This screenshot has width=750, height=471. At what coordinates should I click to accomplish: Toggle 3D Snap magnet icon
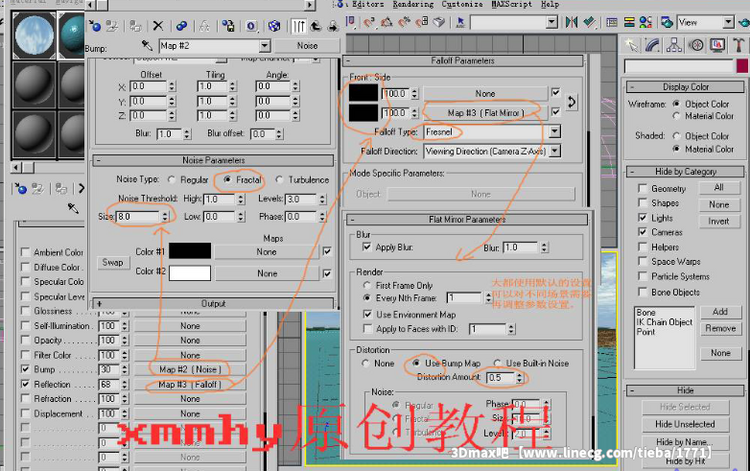[x=369, y=22]
